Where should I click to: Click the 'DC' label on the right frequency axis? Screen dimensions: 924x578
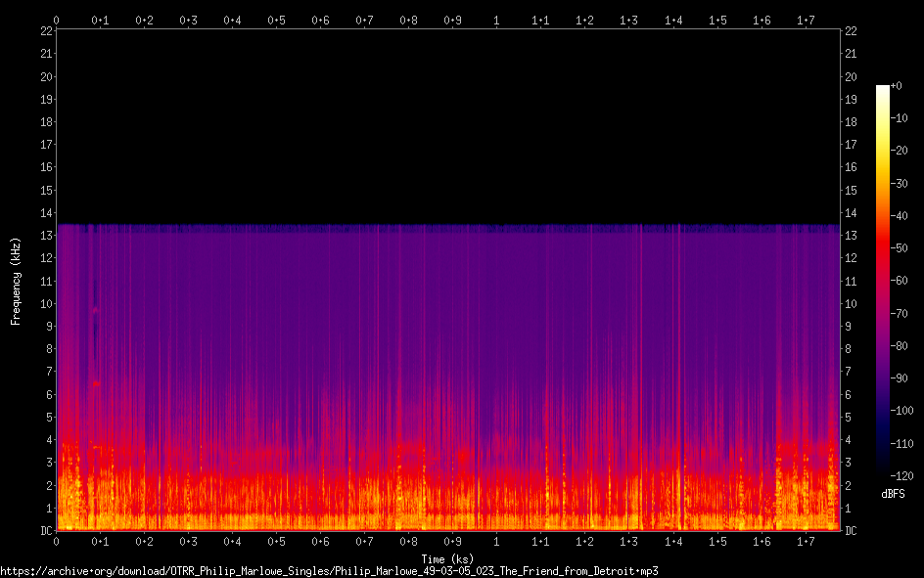coord(851,531)
